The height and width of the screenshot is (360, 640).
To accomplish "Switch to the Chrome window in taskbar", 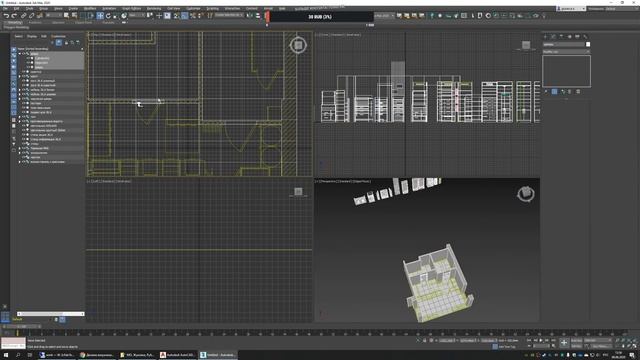I will tap(98, 355).
